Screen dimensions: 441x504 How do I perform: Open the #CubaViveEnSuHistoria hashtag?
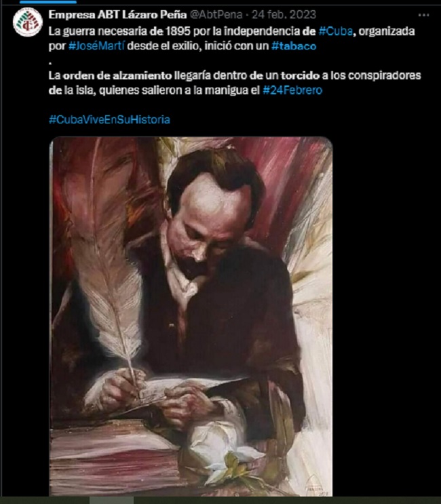(x=109, y=119)
